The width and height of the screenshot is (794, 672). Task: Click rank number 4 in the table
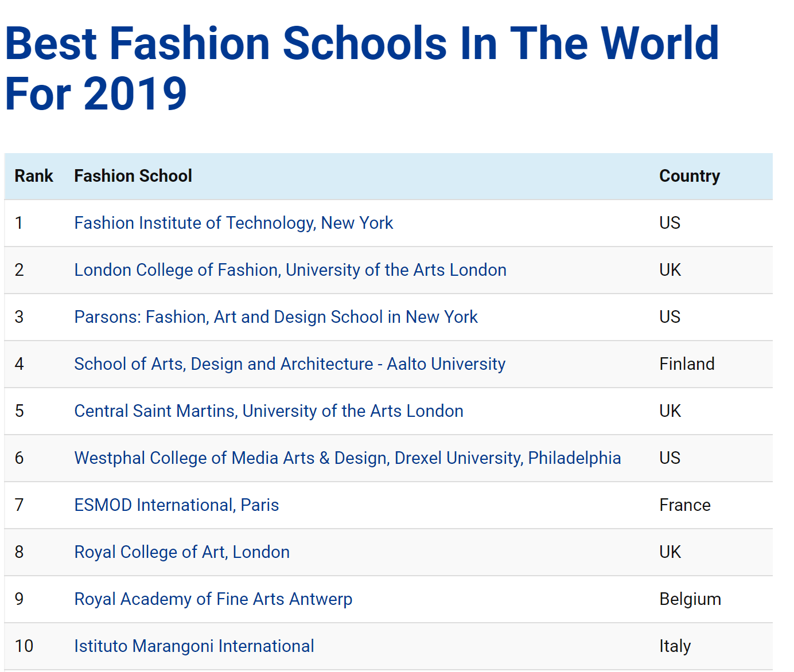20,364
